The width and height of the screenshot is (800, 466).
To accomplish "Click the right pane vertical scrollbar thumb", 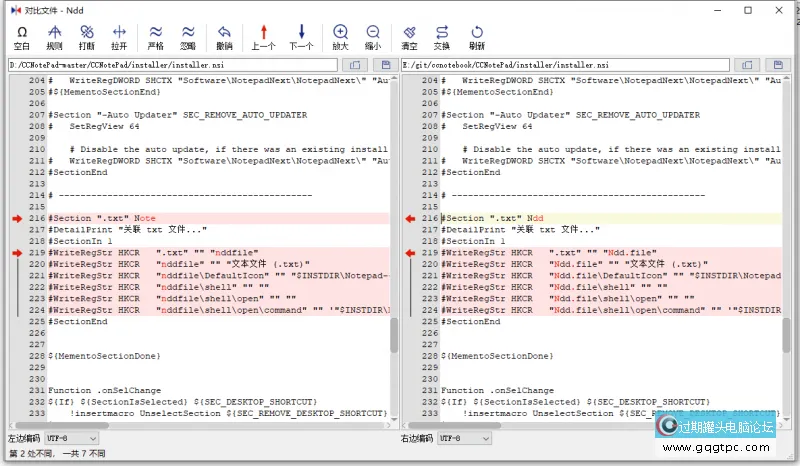I will [x=786, y=335].
